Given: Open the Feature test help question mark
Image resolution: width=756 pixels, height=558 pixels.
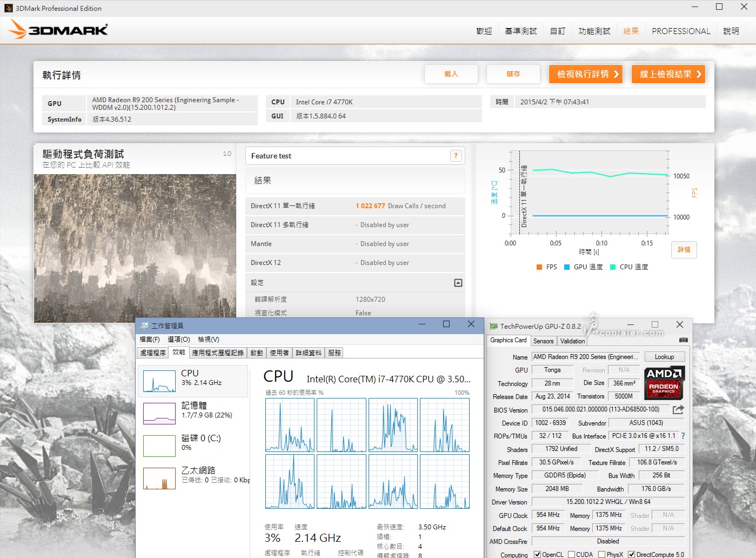Looking at the screenshot, I should pos(456,156).
